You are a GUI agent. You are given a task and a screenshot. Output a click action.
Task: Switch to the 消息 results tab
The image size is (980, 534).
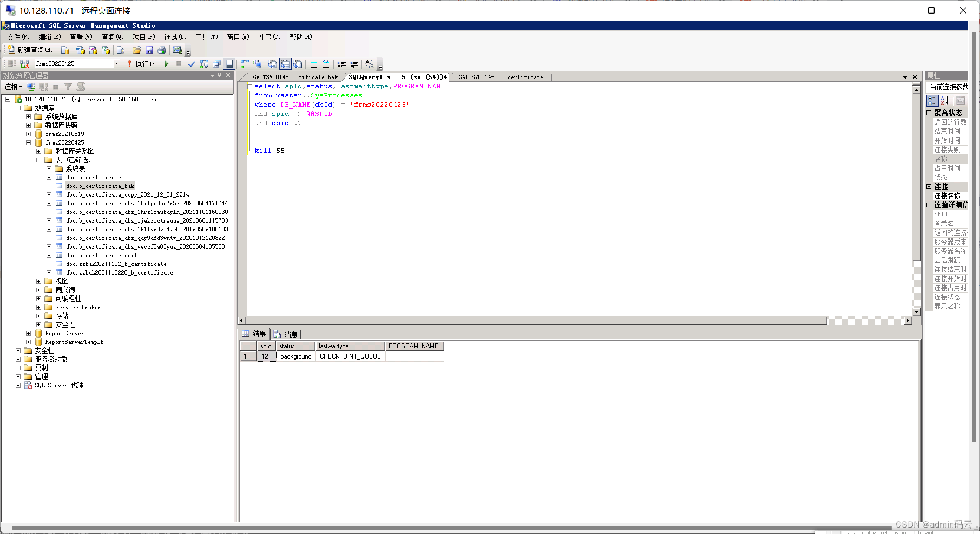[x=286, y=334]
